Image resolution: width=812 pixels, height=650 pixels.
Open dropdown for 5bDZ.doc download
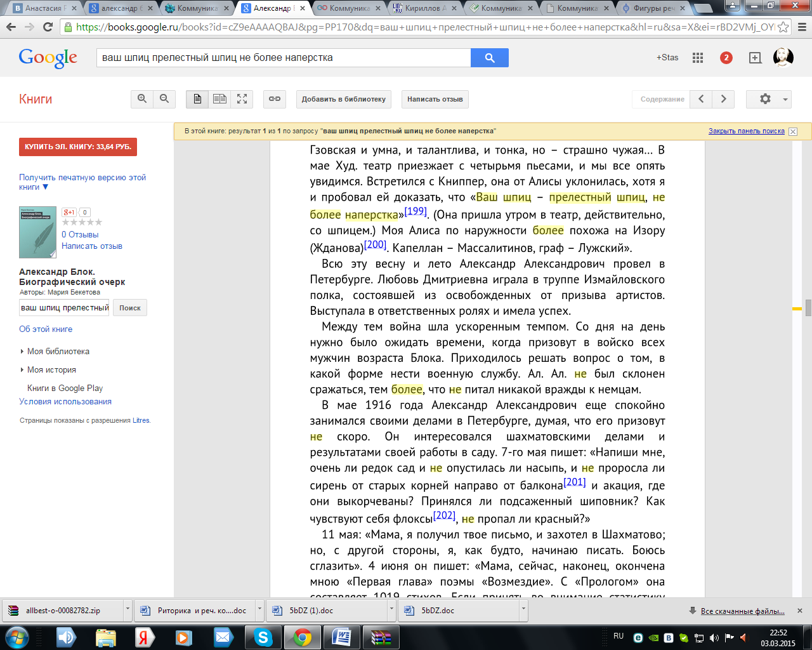pyautogui.click(x=523, y=609)
